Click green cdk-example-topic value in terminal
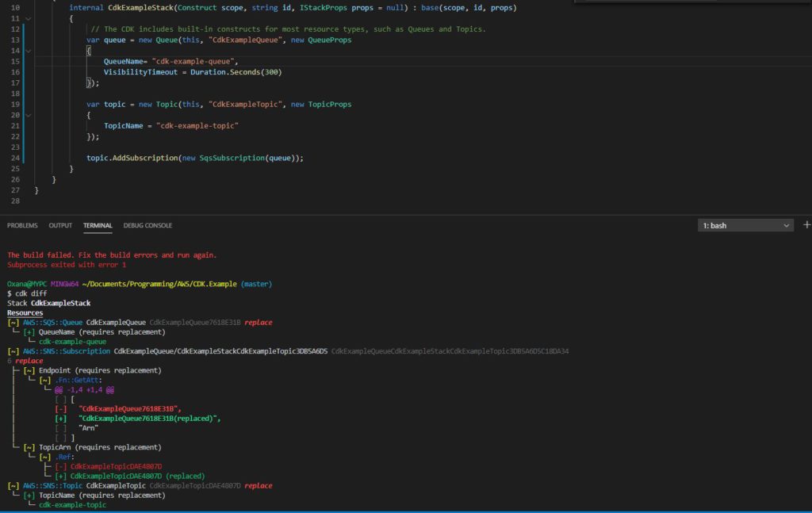Screen dimensions: 812x513 click(x=72, y=505)
